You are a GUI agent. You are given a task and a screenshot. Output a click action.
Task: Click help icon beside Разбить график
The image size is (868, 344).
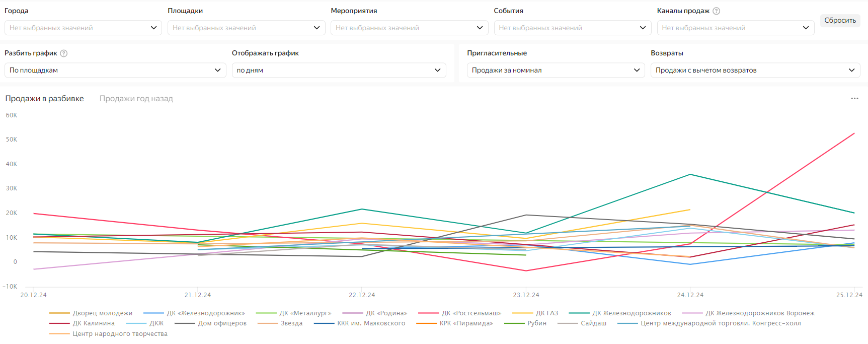click(x=64, y=53)
